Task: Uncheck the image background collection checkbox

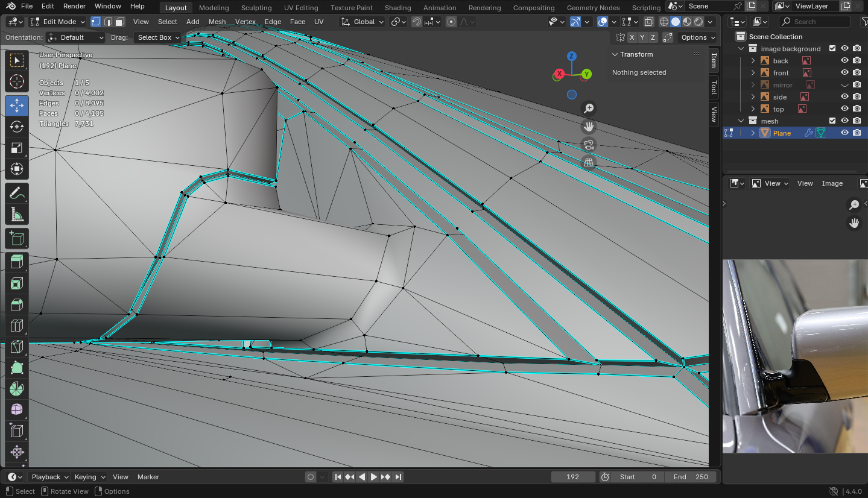Action: (x=832, y=49)
